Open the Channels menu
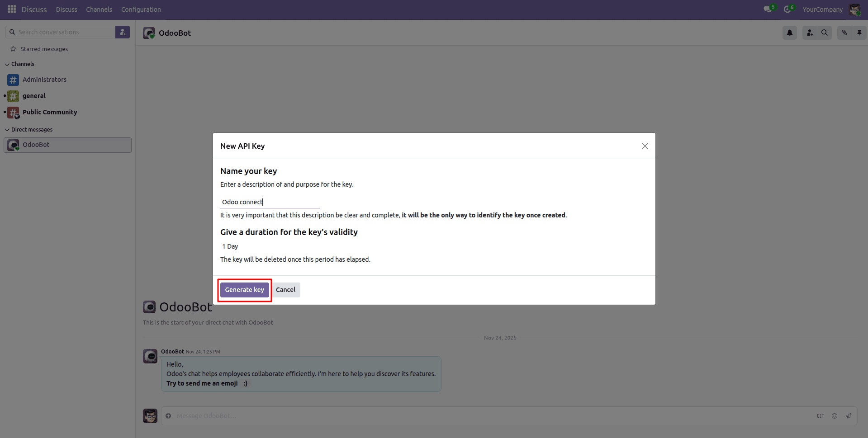This screenshot has width=868, height=438. point(99,9)
